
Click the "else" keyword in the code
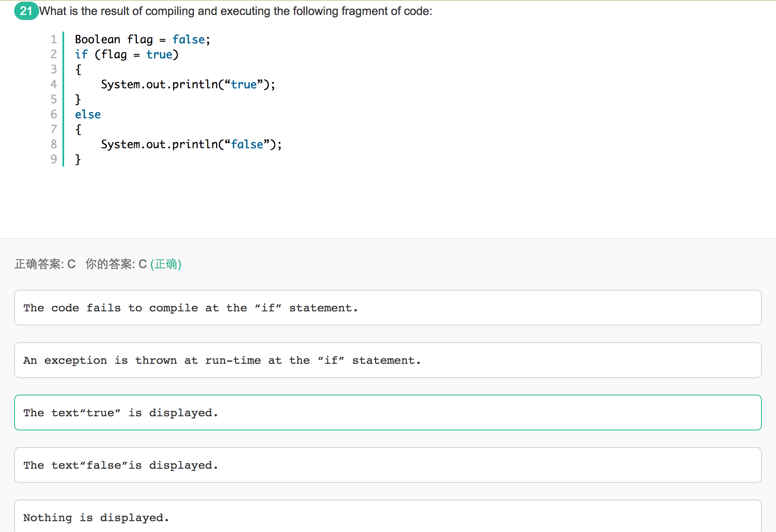(88, 114)
